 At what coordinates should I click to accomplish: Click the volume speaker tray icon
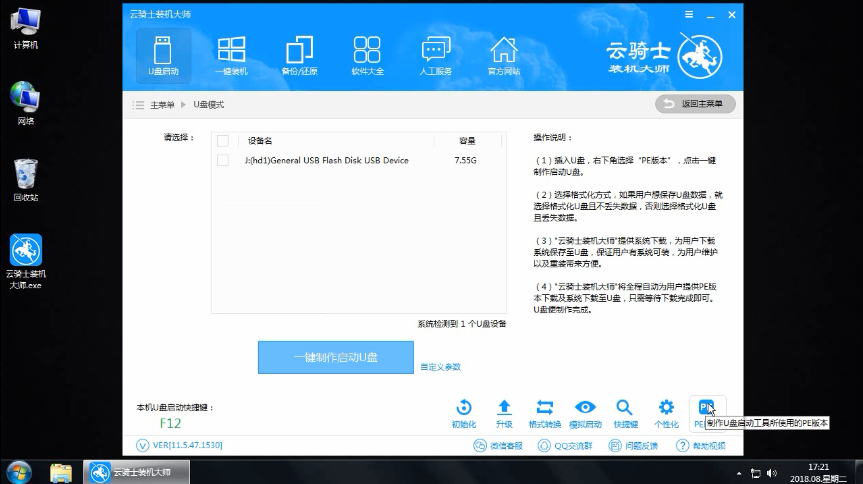coord(772,474)
